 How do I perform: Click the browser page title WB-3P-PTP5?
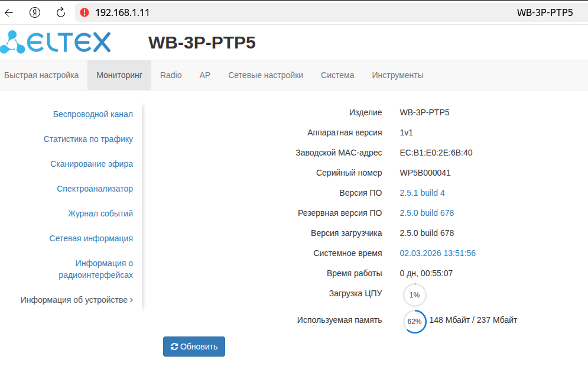tap(545, 12)
